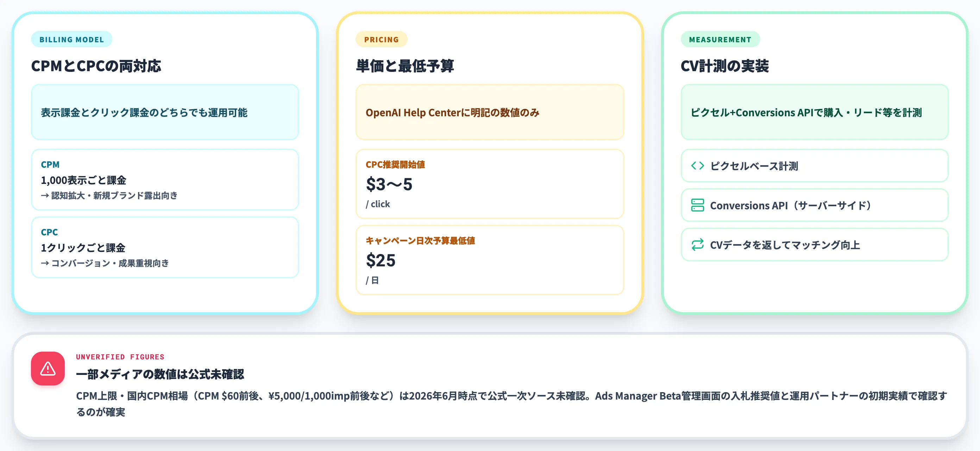Screen dimensions: 980x451
Task: Click the MEASUREMENT badge
Action: click(720, 39)
